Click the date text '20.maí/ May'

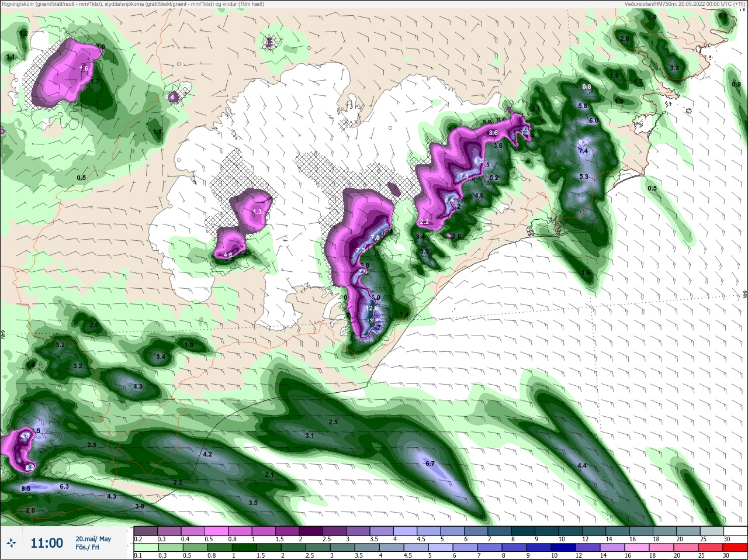pos(93,539)
